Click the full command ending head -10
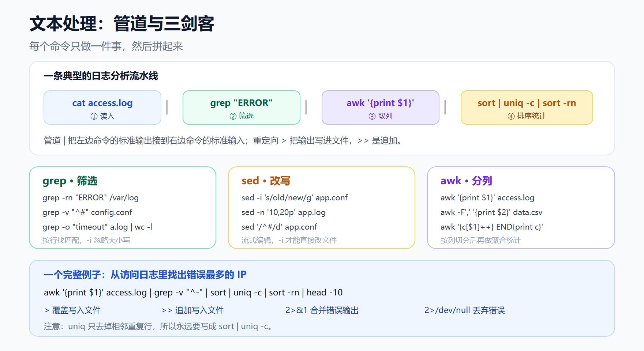The height and width of the screenshot is (351, 644). [x=193, y=293]
